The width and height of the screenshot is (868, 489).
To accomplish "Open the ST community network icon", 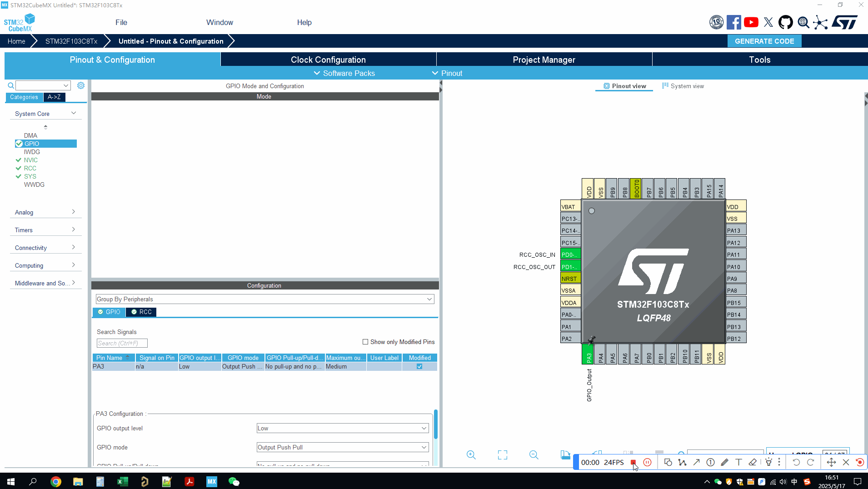I will click(x=820, y=22).
